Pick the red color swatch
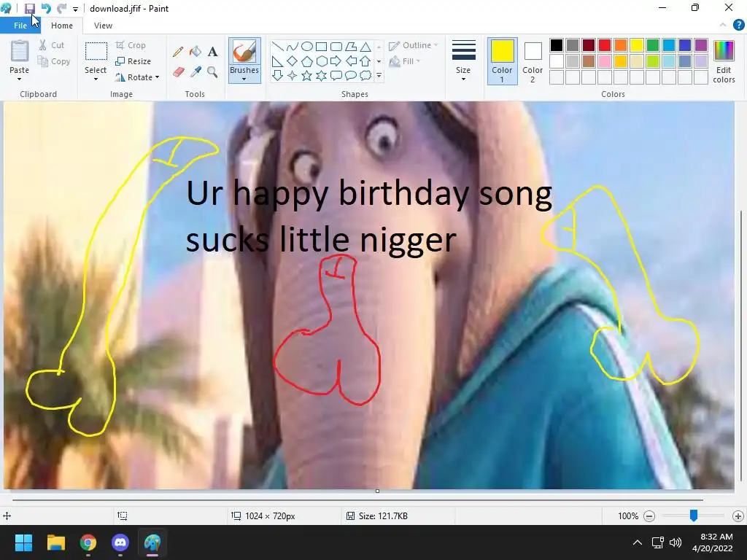The height and width of the screenshot is (560, 747). (605, 45)
